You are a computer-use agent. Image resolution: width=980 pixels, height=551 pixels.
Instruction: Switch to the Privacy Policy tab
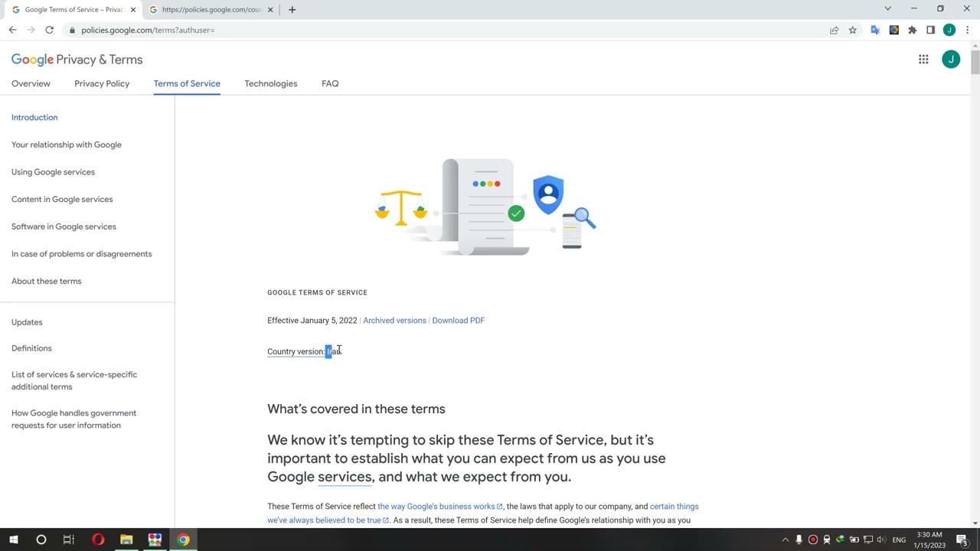pyautogui.click(x=102, y=83)
